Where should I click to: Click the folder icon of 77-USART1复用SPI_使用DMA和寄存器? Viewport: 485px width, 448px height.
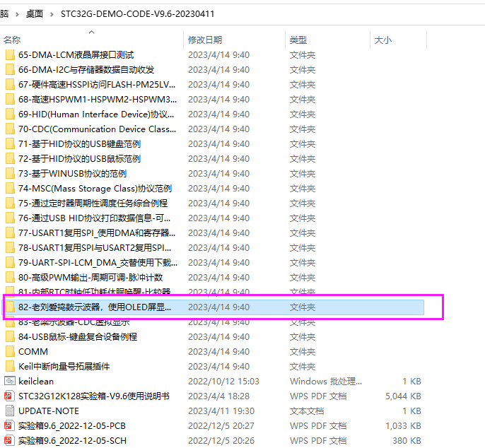pyautogui.click(x=10, y=233)
